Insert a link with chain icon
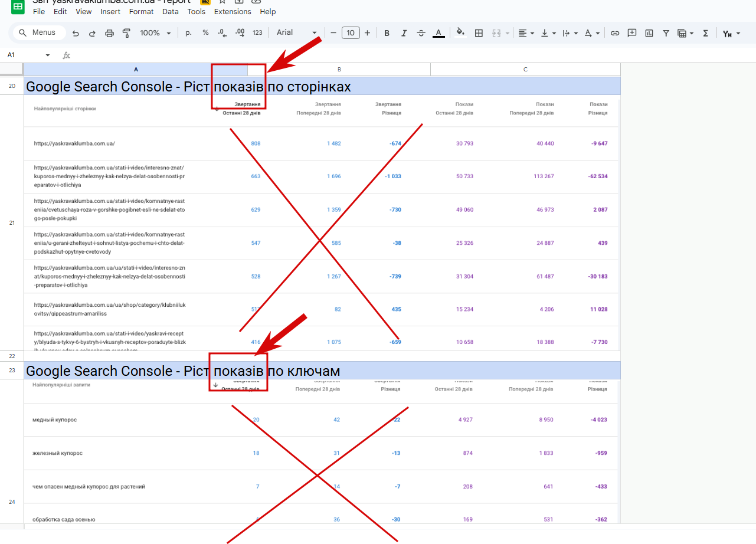Viewport: 756px width, 544px height. click(x=615, y=33)
